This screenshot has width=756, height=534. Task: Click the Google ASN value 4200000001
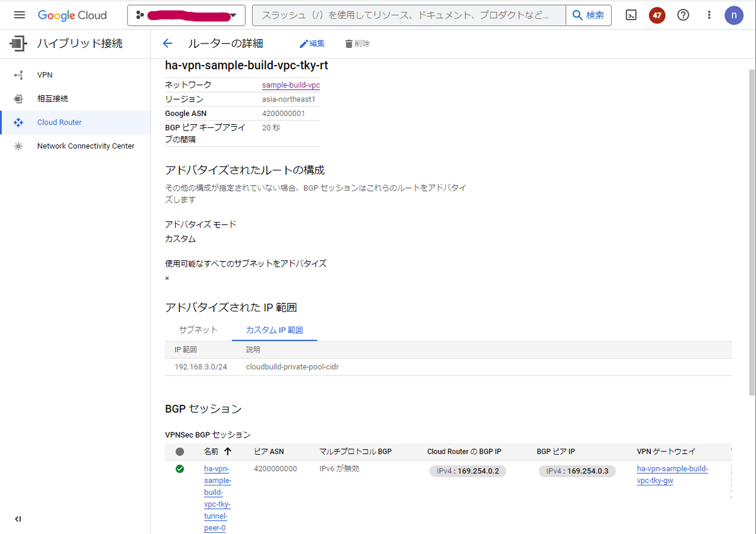(283, 113)
